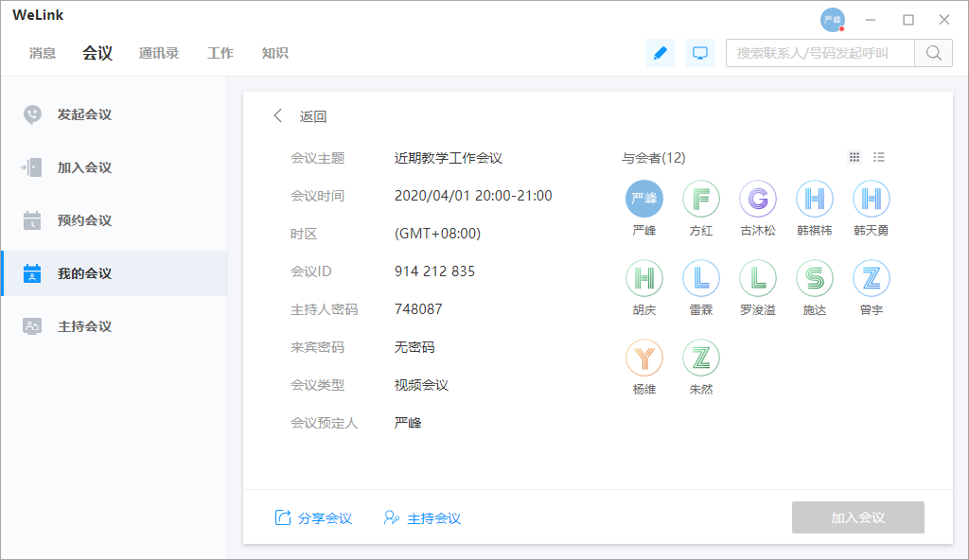The image size is (969, 560).
Task: Click the 主持会议 sidebar icon
Action: click(x=32, y=325)
